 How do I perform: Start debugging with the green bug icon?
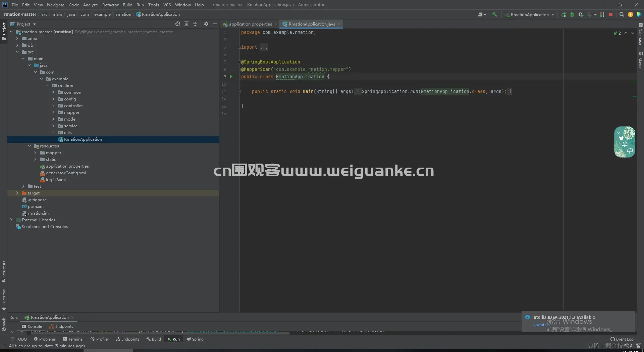point(572,14)
